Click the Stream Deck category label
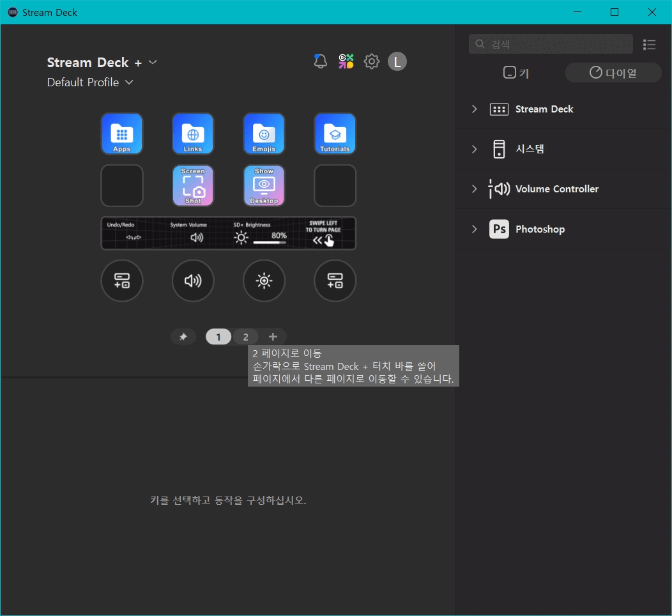Screen dimensions: 672x616 [544, 109]
